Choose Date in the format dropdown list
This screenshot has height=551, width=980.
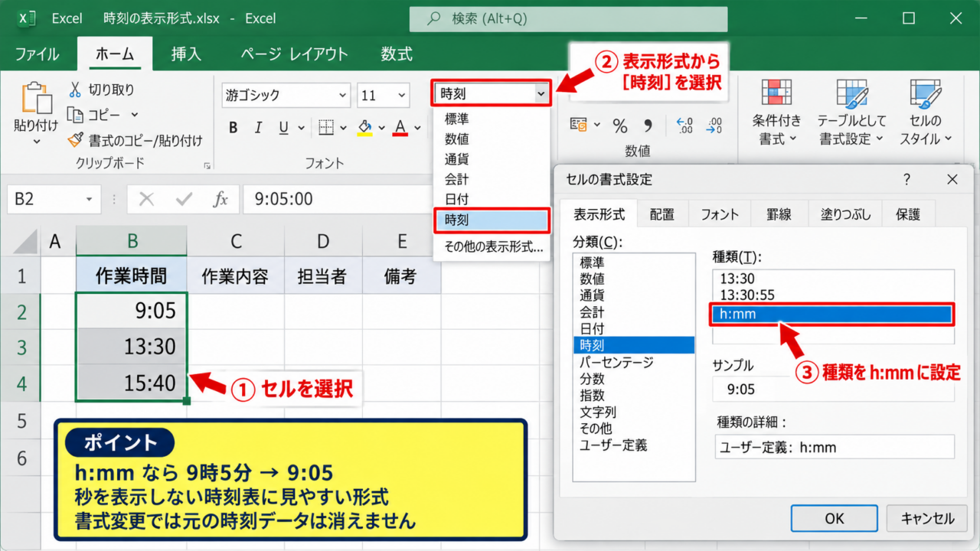click(x=492, y=199)
